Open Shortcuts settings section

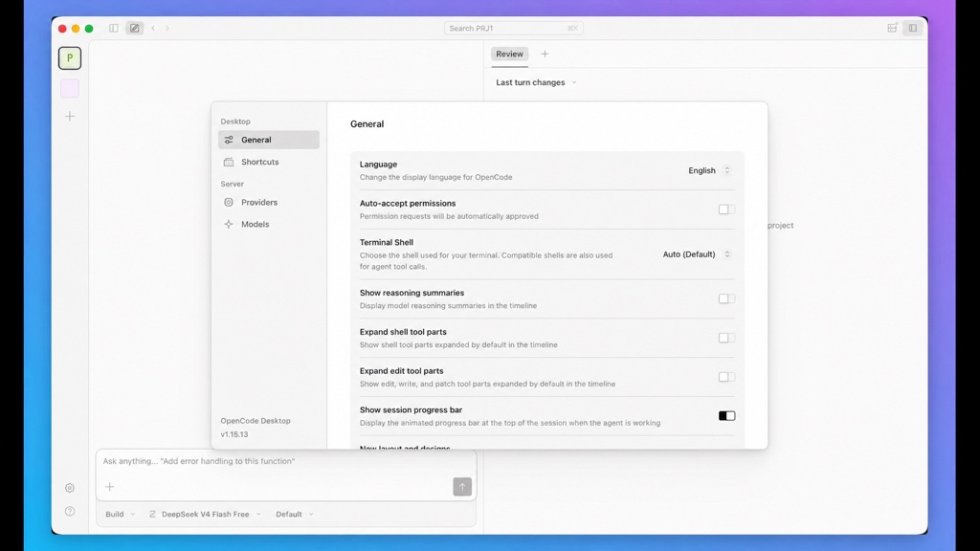coord(269,162)
